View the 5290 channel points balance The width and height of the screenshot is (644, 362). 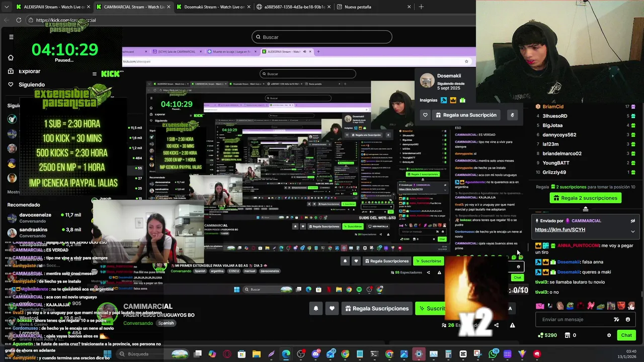click(x=547, y=335)
